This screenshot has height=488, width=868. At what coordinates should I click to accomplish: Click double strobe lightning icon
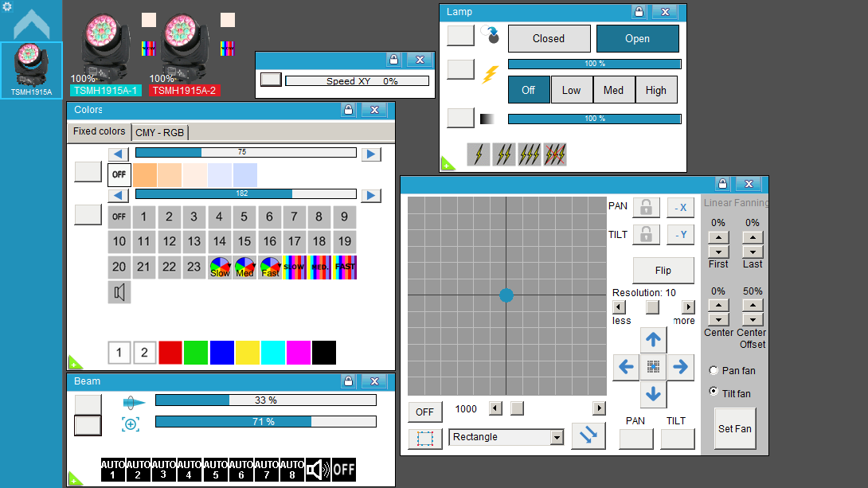click(x=504, y=154)
